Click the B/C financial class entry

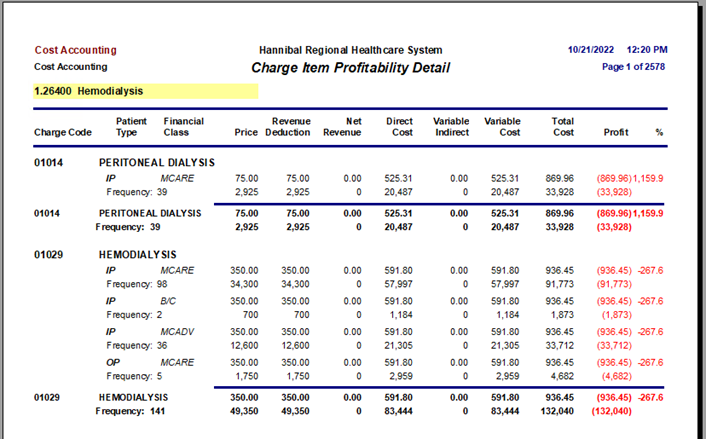tap(168, 301)
